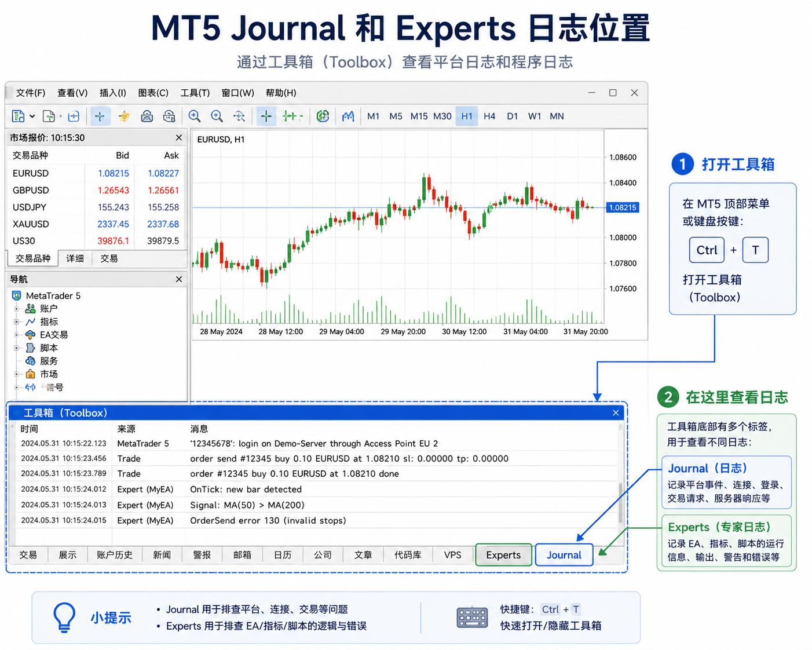Screen dimensions: 812x650
Task: Click the box-with-plus icon in the toolbar
Action: click(x=74, y=116)
